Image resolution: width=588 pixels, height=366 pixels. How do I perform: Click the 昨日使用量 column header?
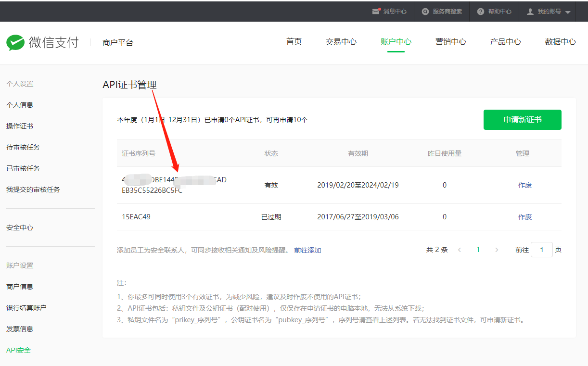(x=445, y=153)
